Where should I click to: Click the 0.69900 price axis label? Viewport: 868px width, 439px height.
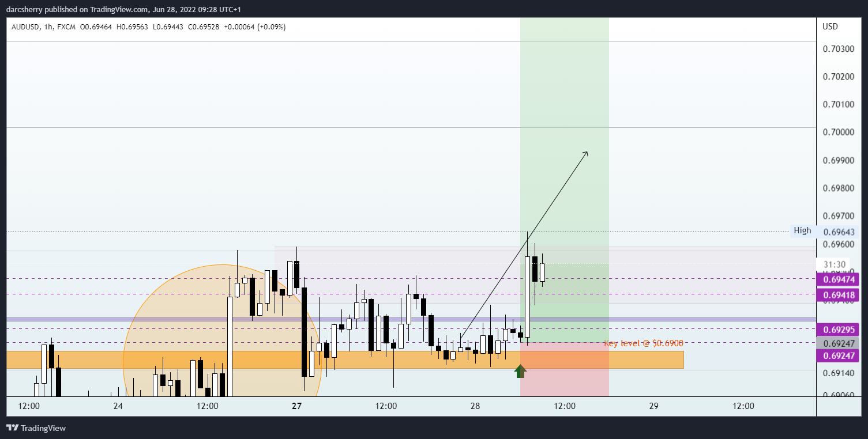[x=837, y=160]
